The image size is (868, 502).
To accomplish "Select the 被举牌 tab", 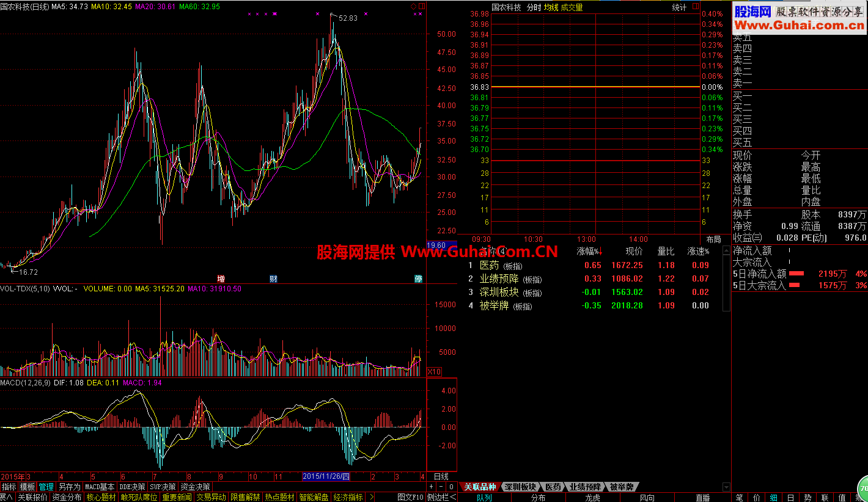I will (622, 487).
